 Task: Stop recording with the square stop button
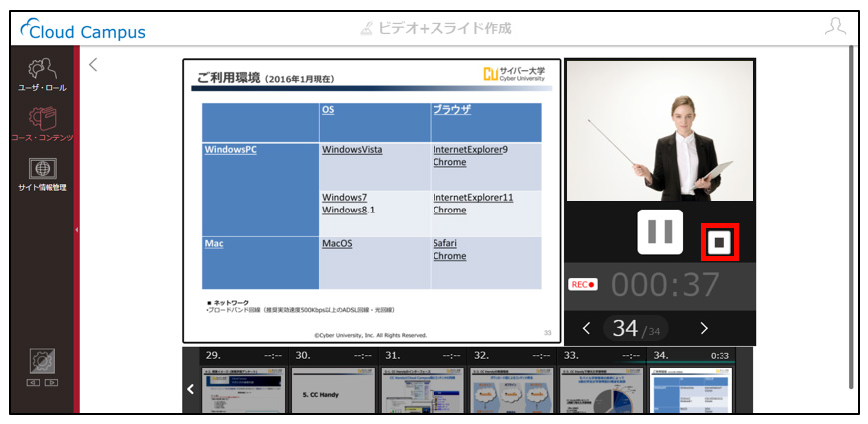click(x=720, y=242)
